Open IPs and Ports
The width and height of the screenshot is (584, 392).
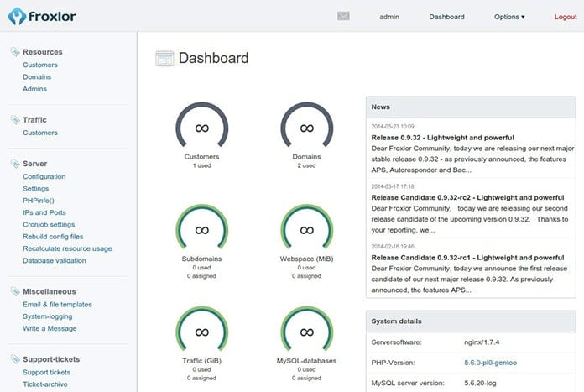pyautogui.click(x=44, y=212)
